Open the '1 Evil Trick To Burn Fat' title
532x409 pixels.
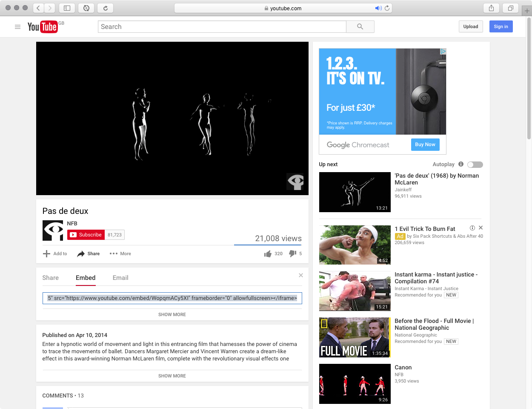pyautogui.click(x=425, y=229)
